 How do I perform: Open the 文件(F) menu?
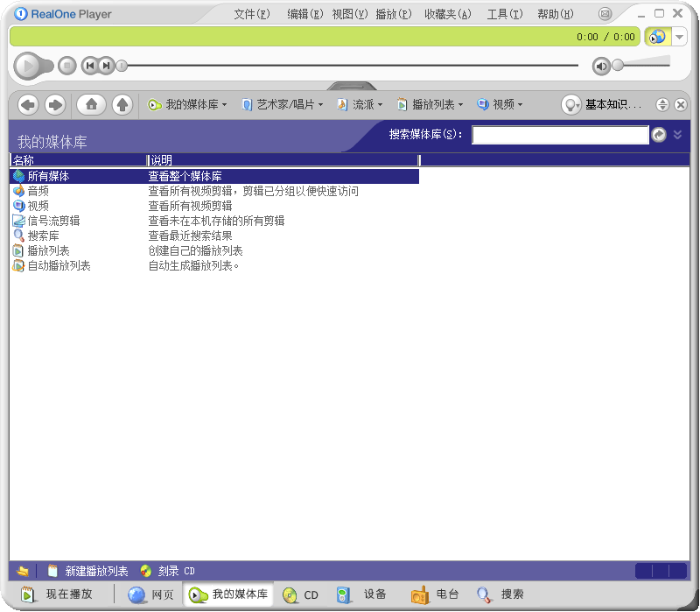pyautogui.click(x=252, y=14)
